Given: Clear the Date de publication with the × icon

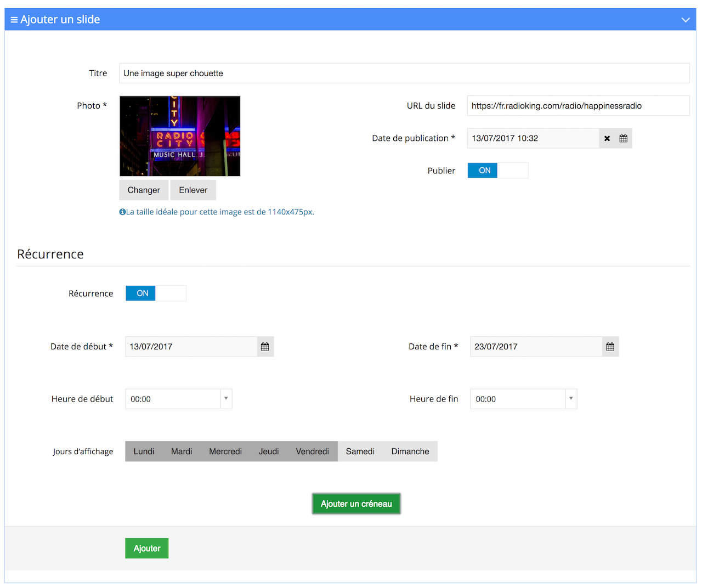Looking at the screenshot, I should pos(607,138).
